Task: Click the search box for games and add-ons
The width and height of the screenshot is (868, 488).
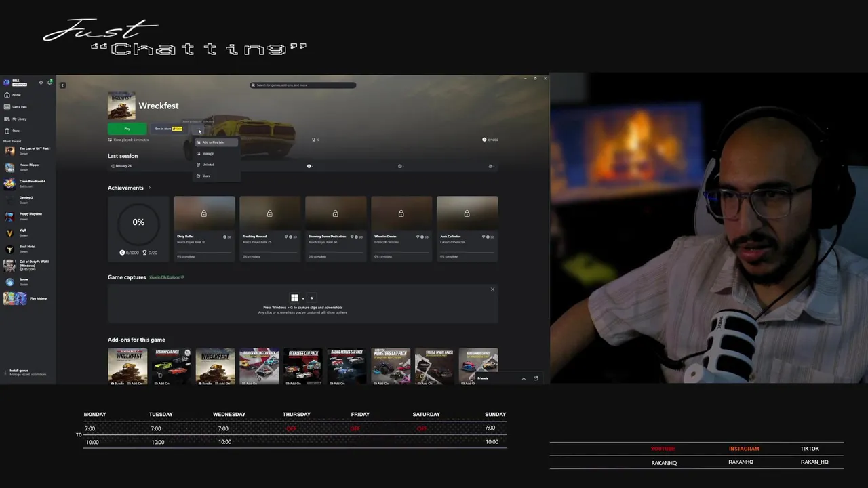Action: (303, 85)
